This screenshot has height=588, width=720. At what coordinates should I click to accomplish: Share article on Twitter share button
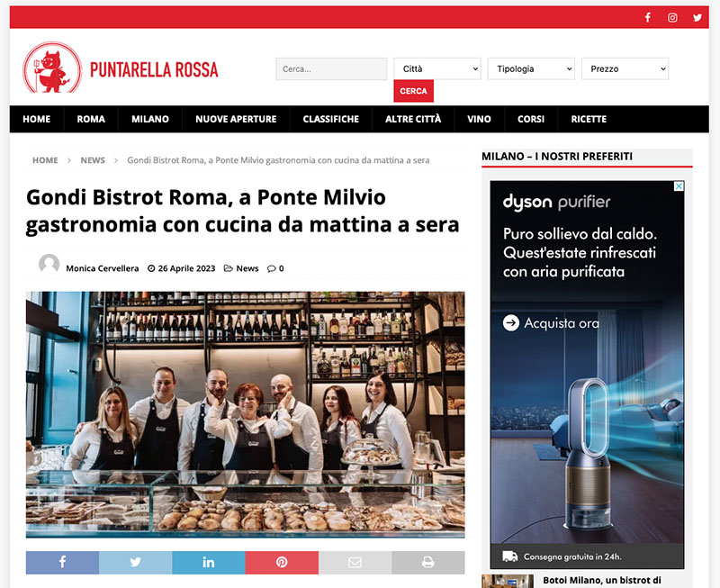click(x=136, y=562)
